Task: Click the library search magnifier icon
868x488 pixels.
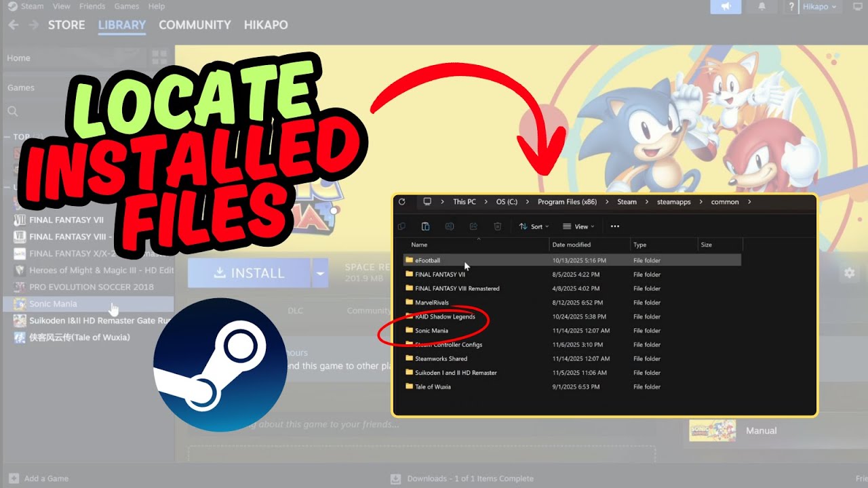Action: 12,111
